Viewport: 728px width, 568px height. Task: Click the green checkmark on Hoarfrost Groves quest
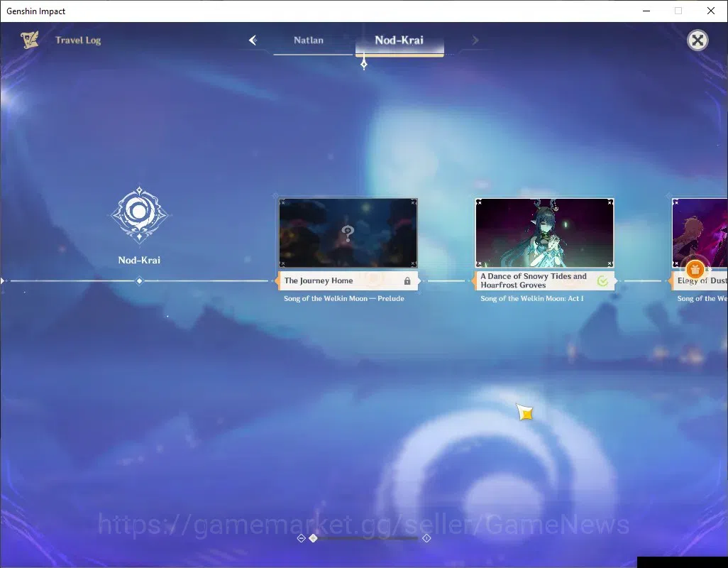click(x=602, y=281)
